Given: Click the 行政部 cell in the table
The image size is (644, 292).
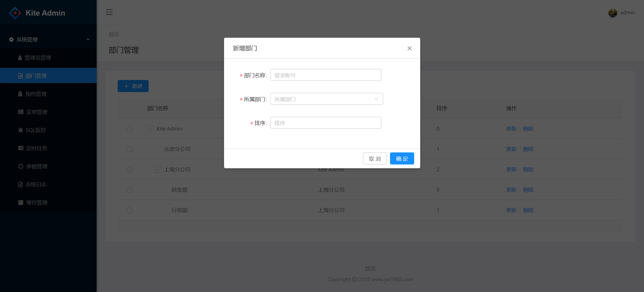Looking at the screenshot, I should 180,210.
